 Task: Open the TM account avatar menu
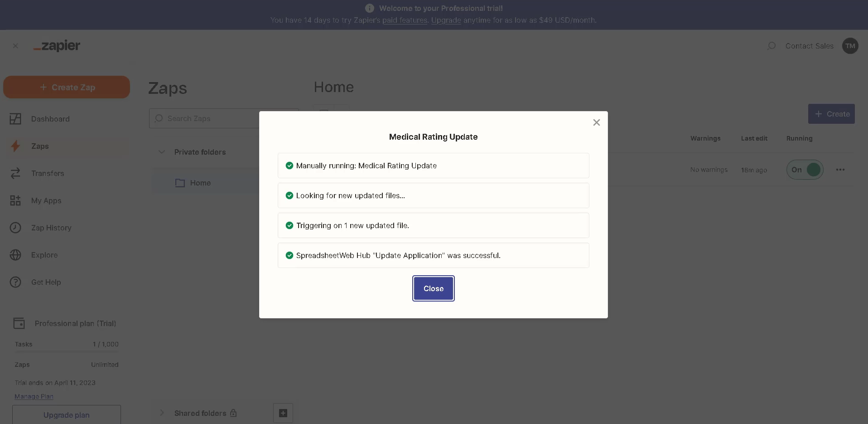(x=850, y=46)
